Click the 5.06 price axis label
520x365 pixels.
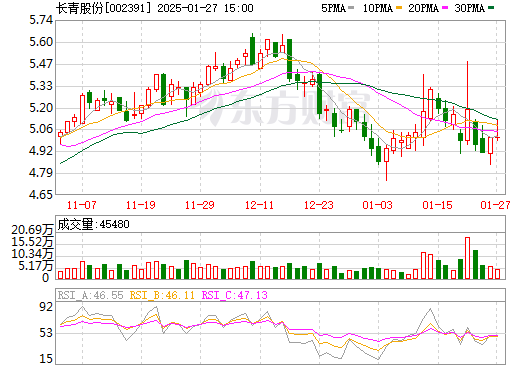tap(41, 129)
